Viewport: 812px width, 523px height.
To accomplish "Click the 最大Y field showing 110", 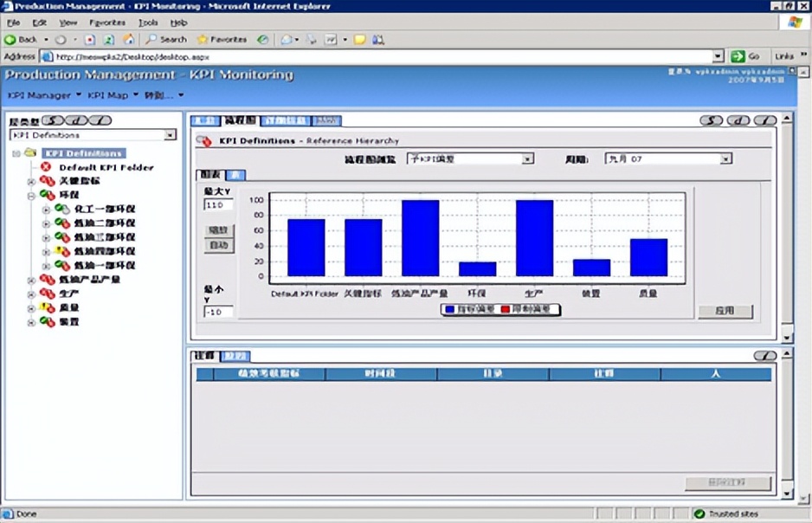I will [218, 205].
